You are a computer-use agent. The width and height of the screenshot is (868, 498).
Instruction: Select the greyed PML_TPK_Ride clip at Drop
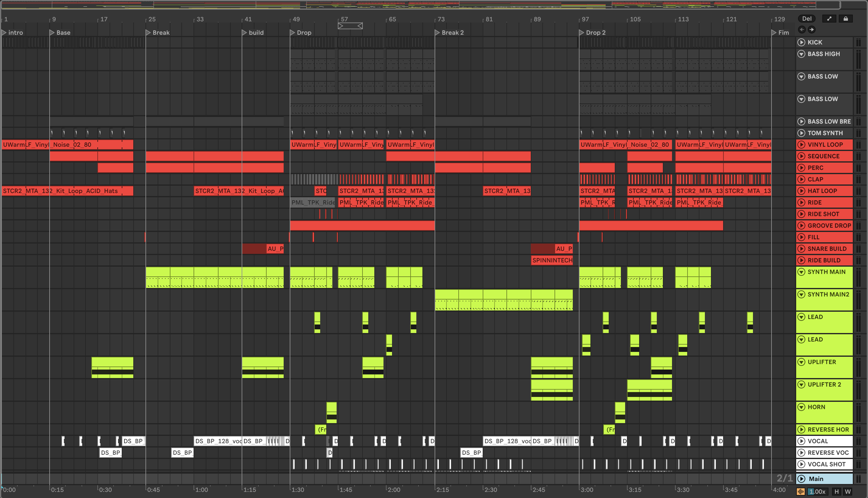click(313, 202)
